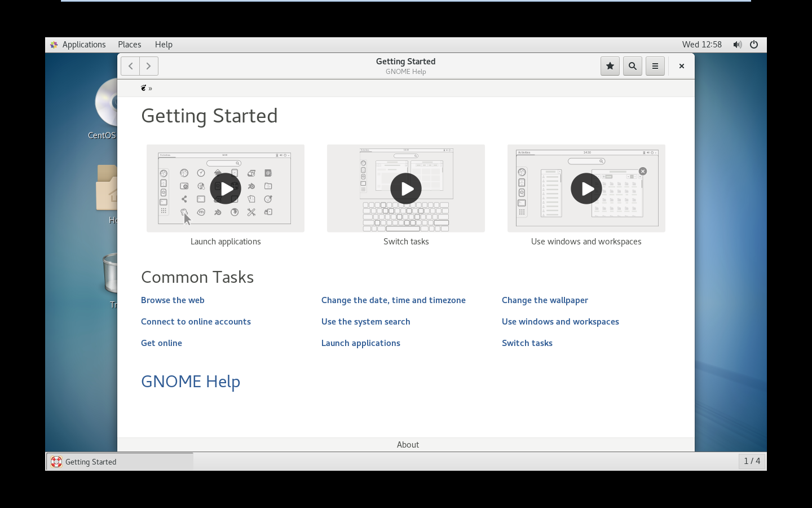Play the Switch tasks video
The image size is (812, 508).
(x=406, y=189)
